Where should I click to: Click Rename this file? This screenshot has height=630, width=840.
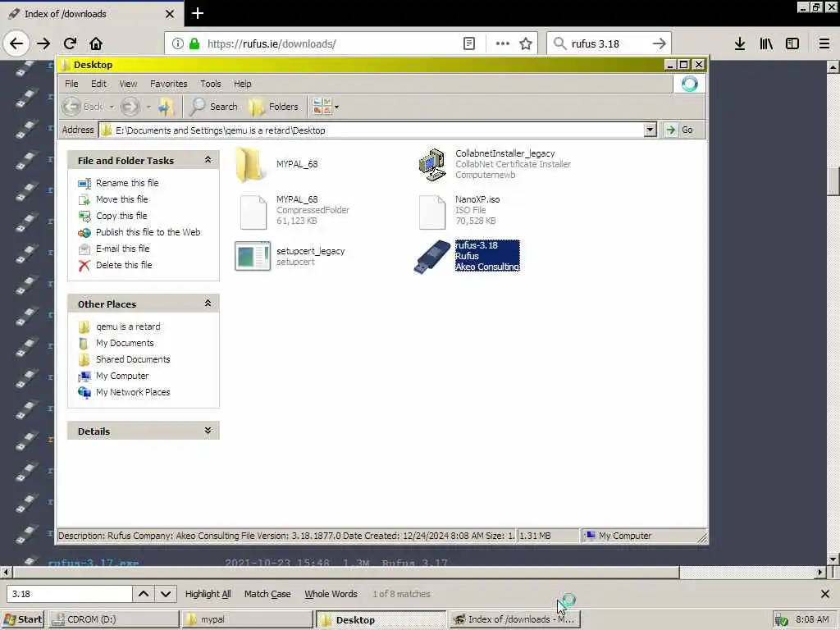pos(127,183)
